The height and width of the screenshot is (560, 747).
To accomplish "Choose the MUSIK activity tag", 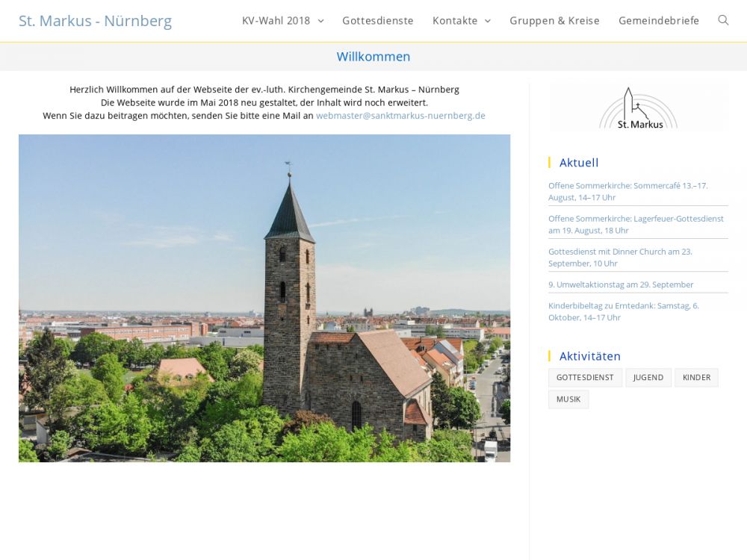I will point(568,399).
